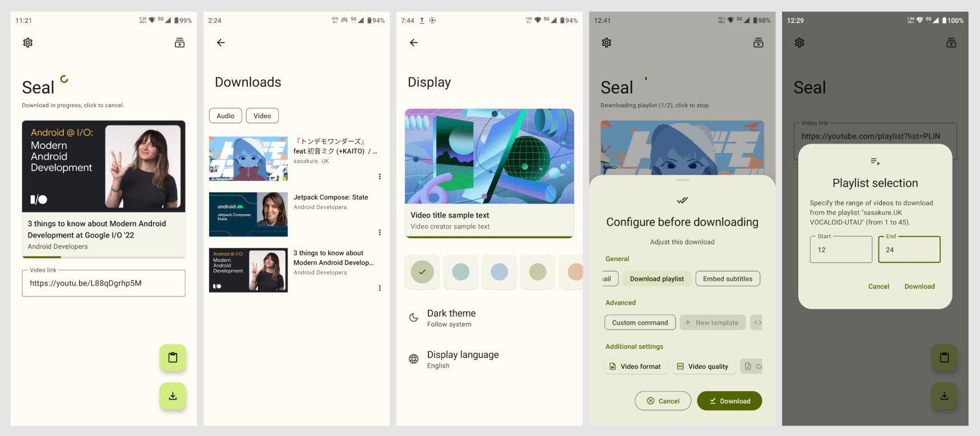This screenshot has height=436, width=980.
Task: Toggle the Download playlist chip
Action: point(657,279)
